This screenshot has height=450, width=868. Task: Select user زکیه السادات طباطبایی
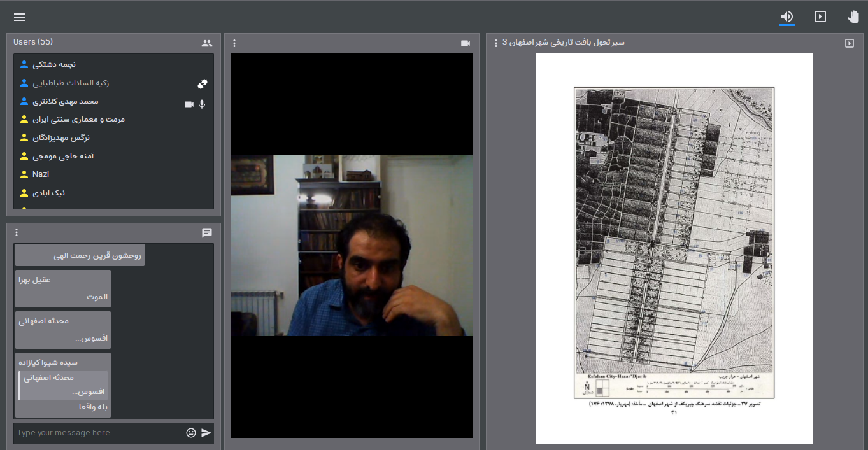[x=114, y=83]
